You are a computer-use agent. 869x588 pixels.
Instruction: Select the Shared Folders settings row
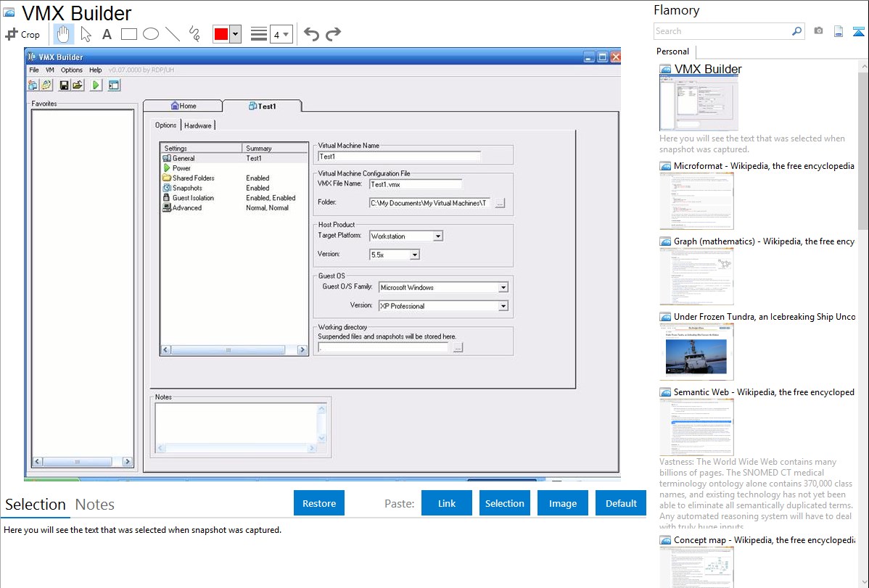tap(234, 178)
